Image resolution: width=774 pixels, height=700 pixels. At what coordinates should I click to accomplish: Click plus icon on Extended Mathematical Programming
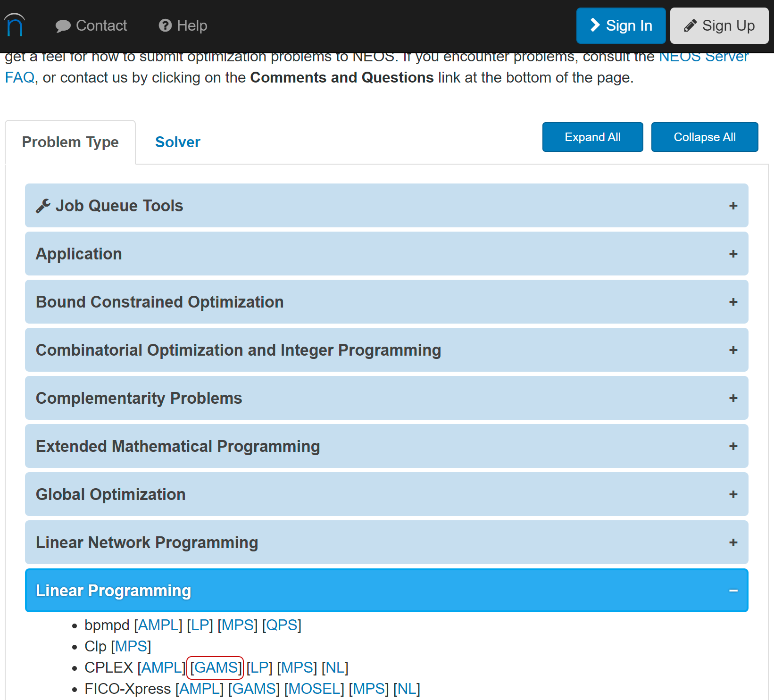(x=733, y=446)
